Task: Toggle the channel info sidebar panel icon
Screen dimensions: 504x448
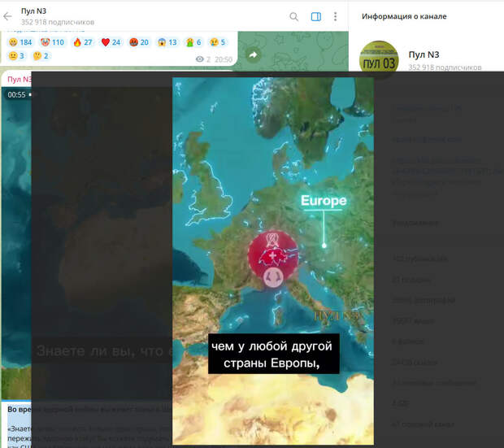Action: pyautogui.click(x=316, y=16)
